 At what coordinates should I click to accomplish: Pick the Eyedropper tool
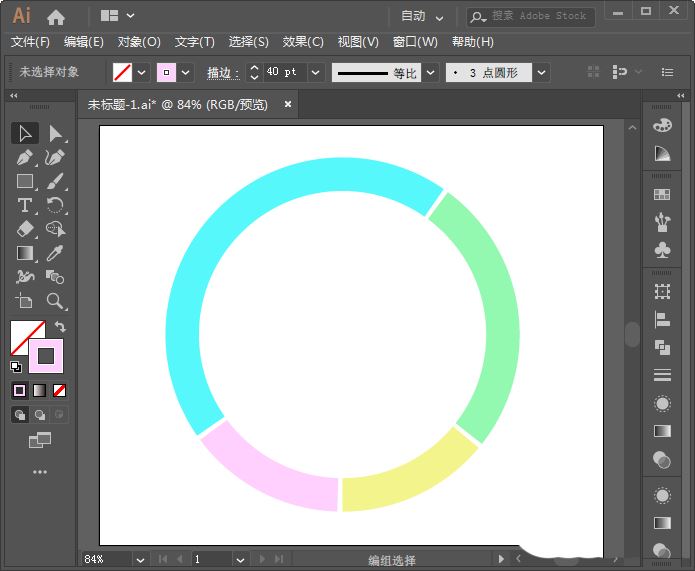[56, 253]
